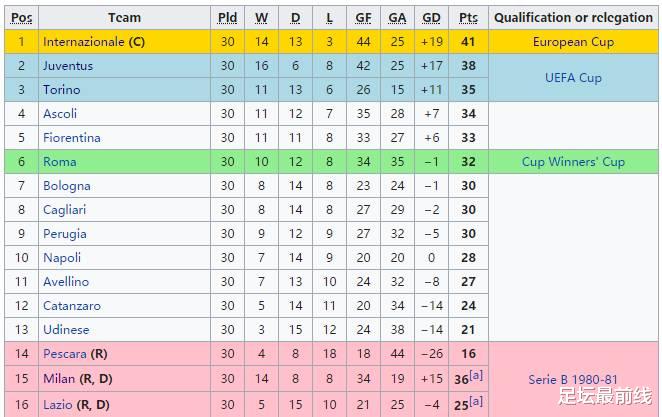Click the Pts column header
Screen dimensions: 662x417
tap(468, 18)
